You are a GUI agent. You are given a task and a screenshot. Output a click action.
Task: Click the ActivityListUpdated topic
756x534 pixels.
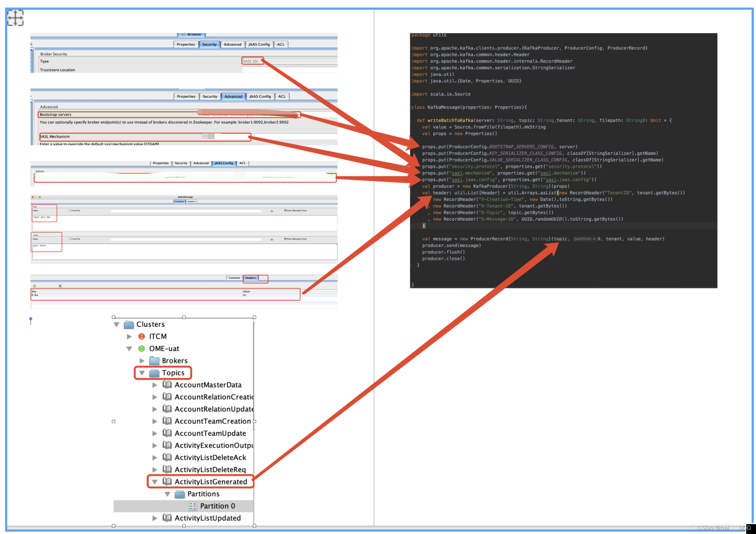tap(207, 518)
